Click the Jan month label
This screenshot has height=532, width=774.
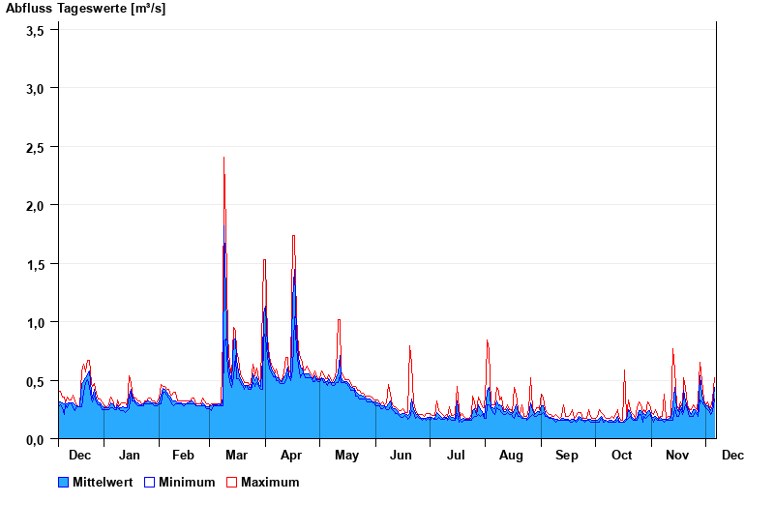click(129, 456)
